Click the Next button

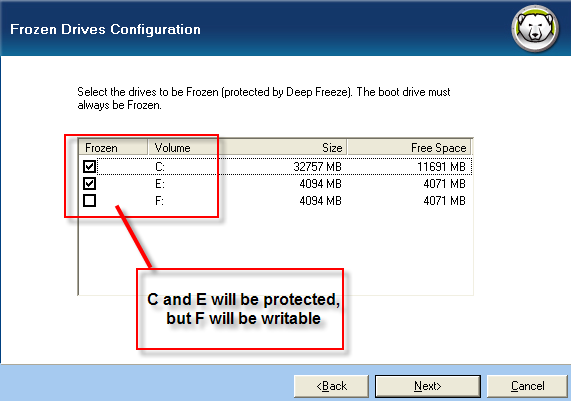point(428,386)
